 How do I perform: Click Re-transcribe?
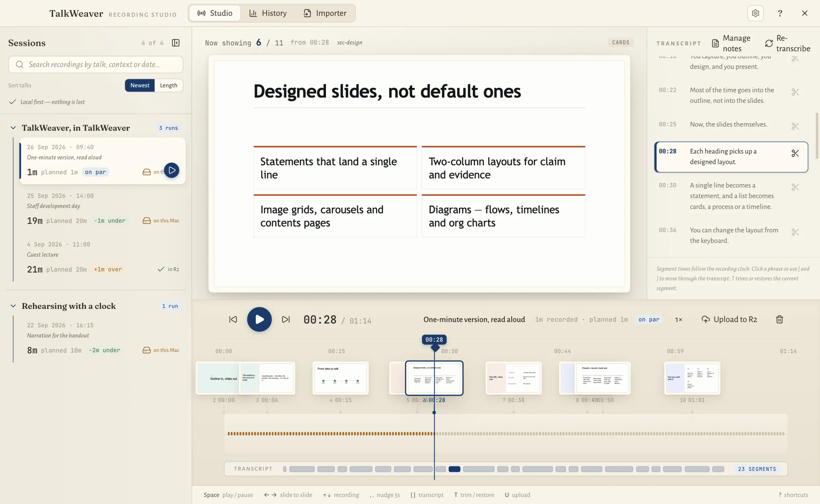788,43
